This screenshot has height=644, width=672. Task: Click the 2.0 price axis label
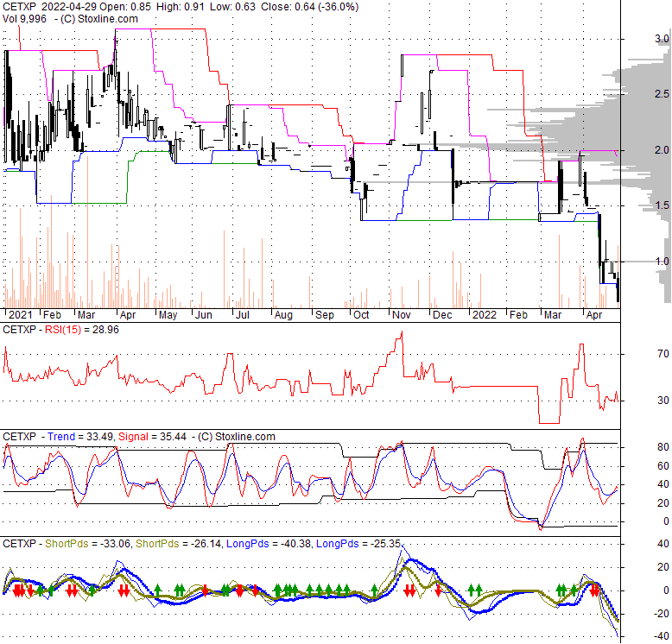point(662,150)
